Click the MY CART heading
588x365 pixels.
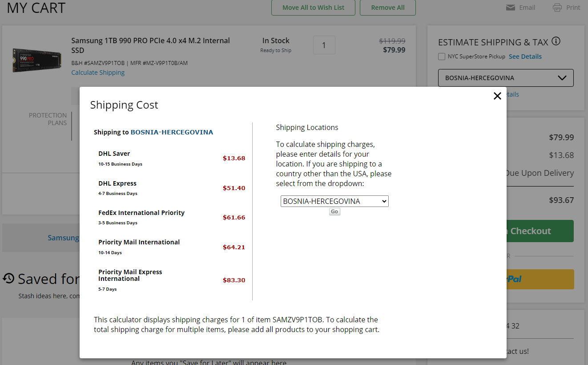(36, 8)
